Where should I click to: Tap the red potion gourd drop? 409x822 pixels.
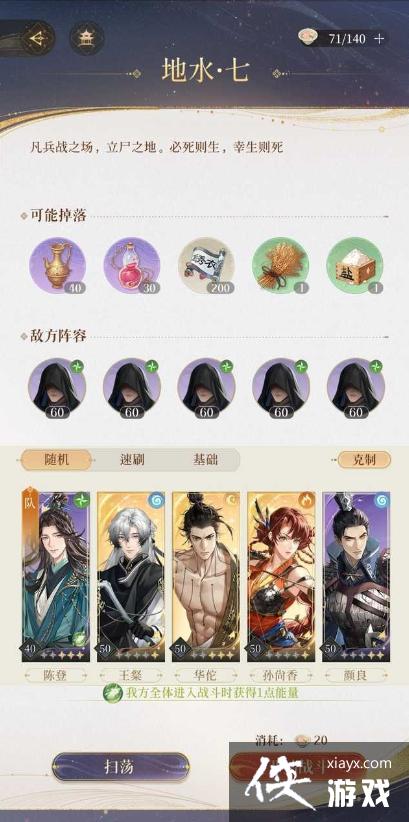click(132, 265)
